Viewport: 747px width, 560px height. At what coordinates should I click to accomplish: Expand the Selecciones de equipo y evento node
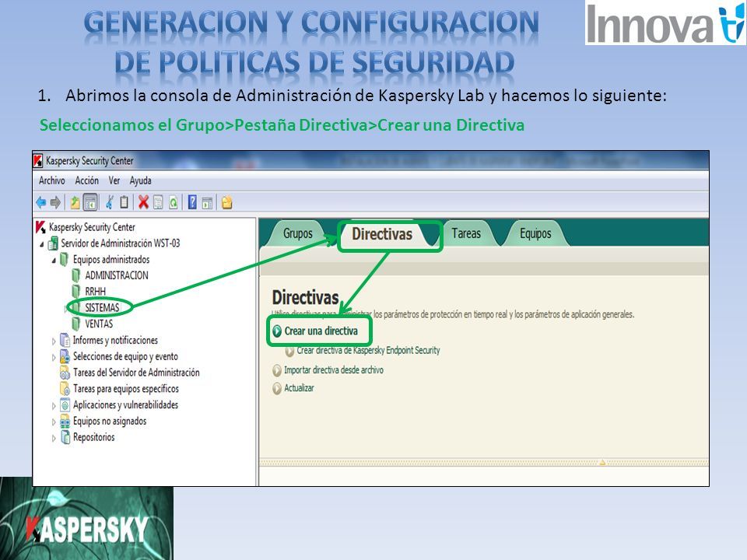click(x=54, y=358)
